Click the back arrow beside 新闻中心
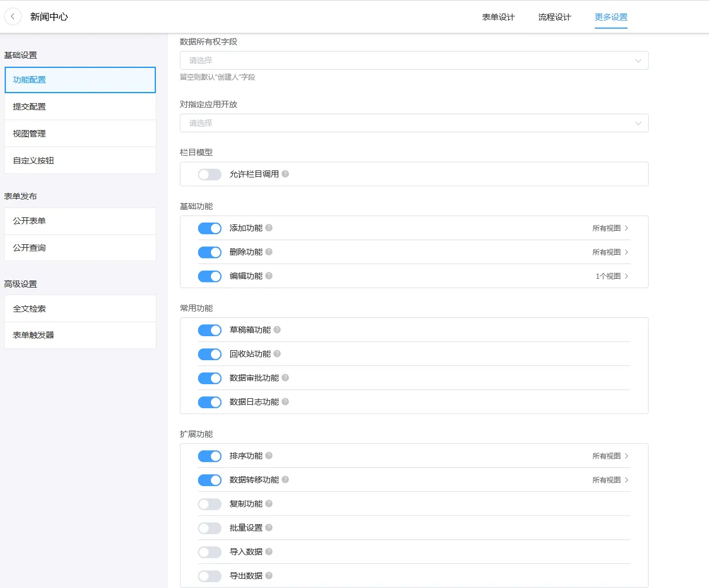709x588 pixels. 13,16
